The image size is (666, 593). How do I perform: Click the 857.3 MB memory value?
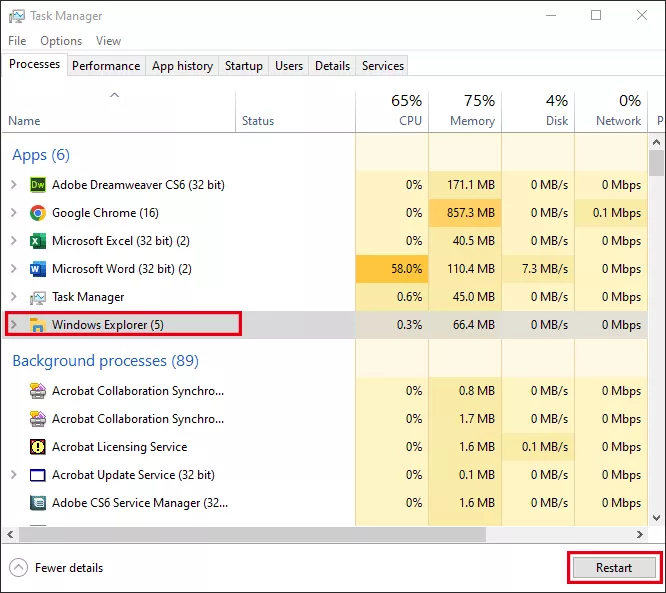click(x=471, y=213)
